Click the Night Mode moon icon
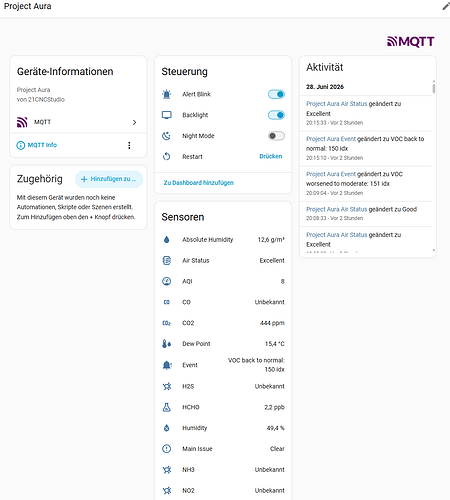Screen dimensions: 450x500 [167, 136]
